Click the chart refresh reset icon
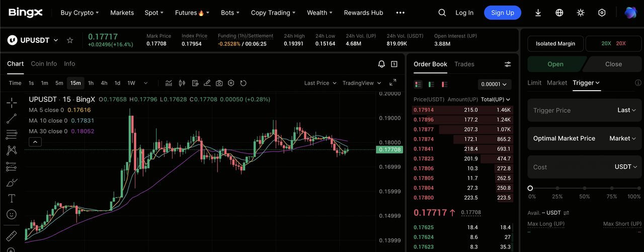Image resolution: width=644 pixels, height=252 pixels. coord(244,83)
